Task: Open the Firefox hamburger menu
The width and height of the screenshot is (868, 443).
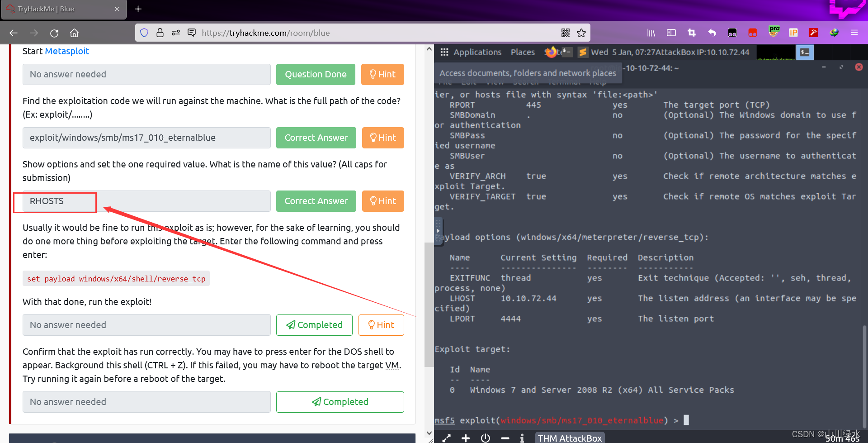Action: (x=854, y=33)
